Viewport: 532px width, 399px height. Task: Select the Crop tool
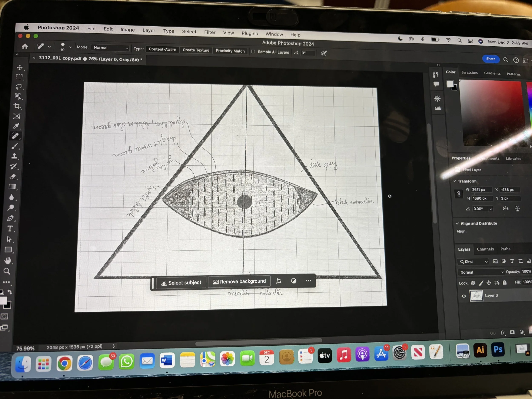(x=17, y=106)
